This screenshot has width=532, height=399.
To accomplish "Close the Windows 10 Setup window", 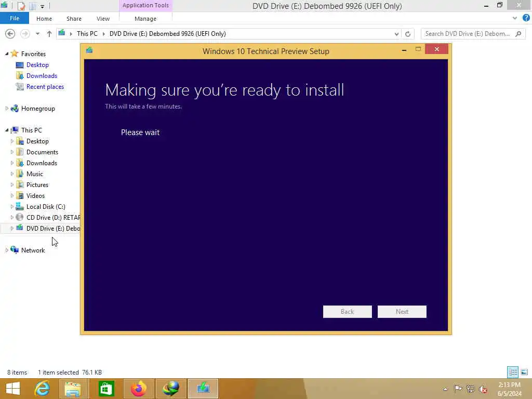I will point(436,49).
